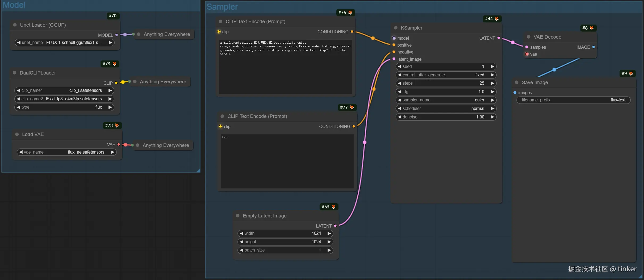
Task: Collapse the Save Image node via its dot
Action: point(517,82)
